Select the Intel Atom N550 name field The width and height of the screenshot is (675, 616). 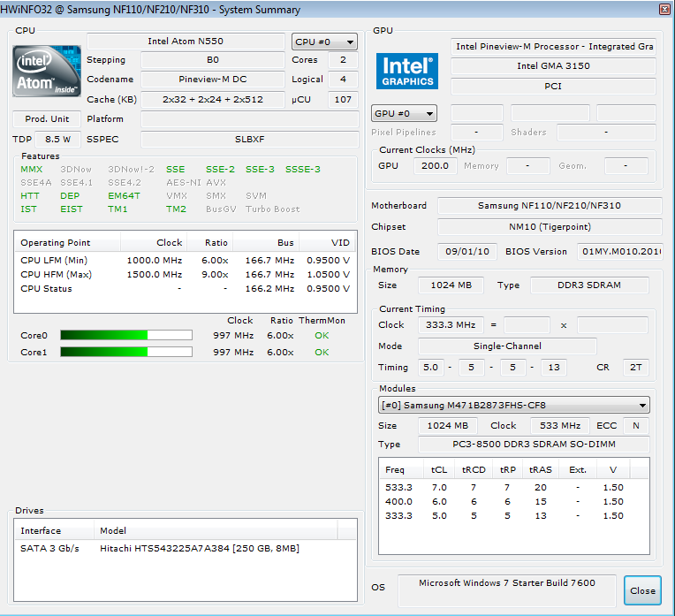186,42
